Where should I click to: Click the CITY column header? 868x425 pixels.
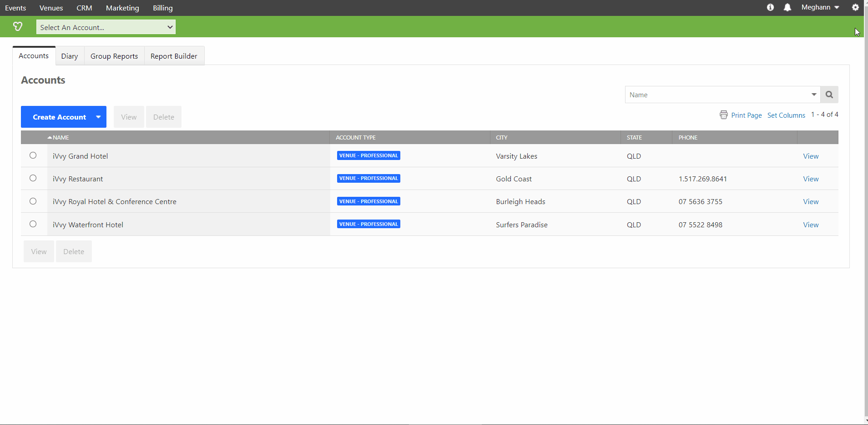pos(502,137)
